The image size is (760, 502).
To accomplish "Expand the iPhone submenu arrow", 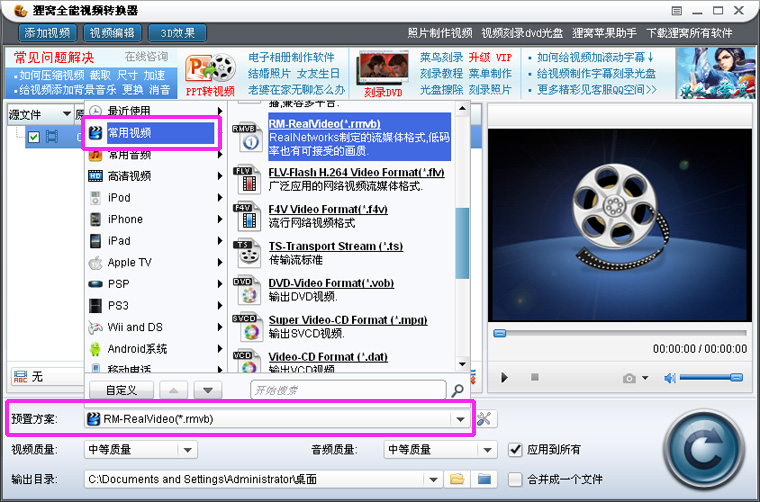I will 220,219.
